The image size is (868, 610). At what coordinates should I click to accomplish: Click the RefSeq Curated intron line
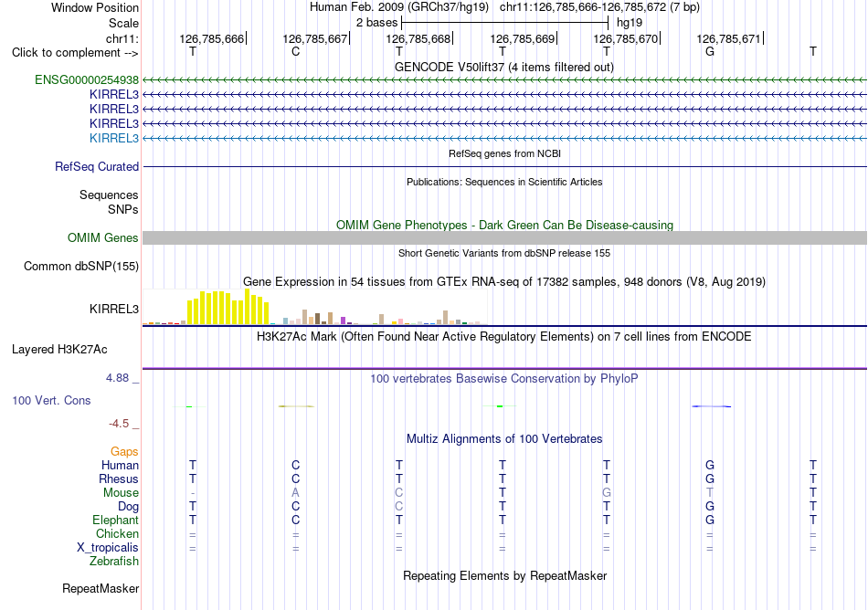click(505, 166)
